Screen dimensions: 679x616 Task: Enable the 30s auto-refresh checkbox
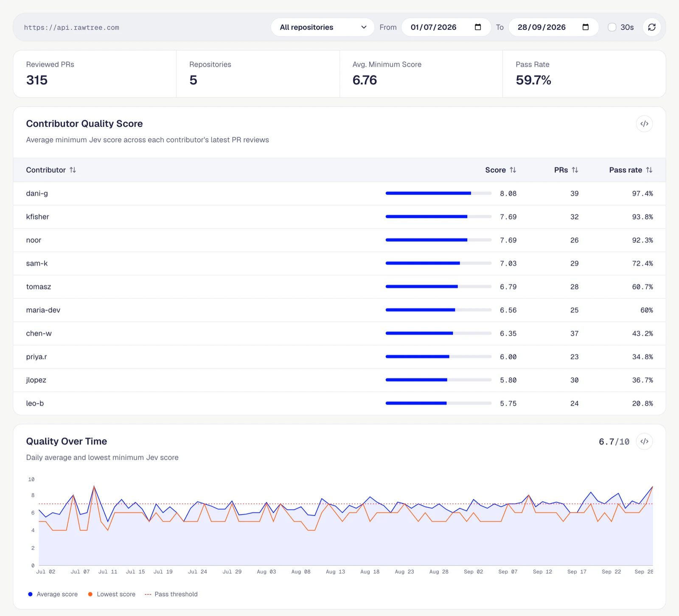(x=612, y=27)
